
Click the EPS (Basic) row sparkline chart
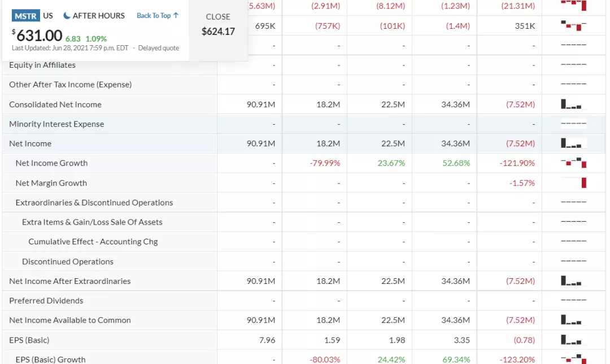click(573, 340)
